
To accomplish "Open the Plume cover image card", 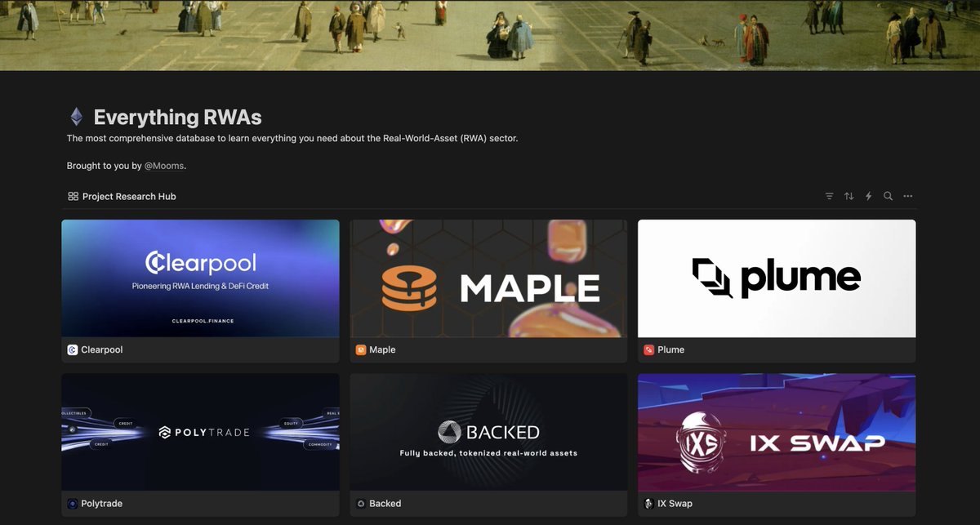I will point(777,278).
